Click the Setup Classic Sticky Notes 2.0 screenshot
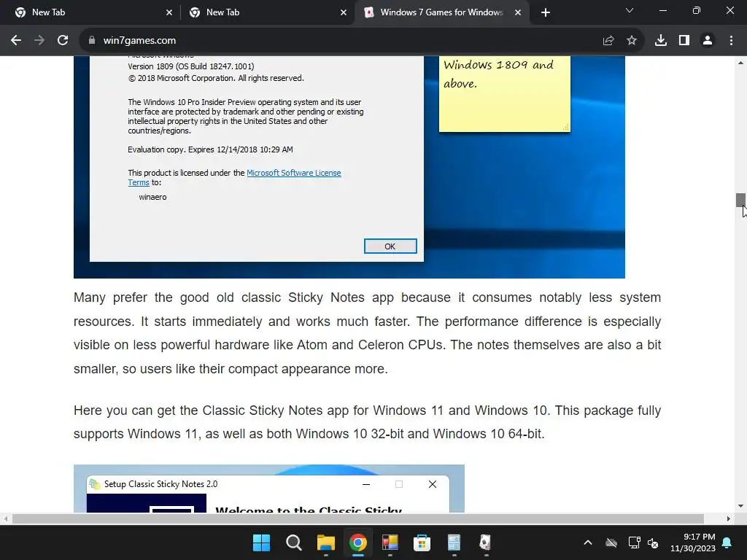The height and width of the screenshot is (560, 747). pyautogui.click(x=268, y=489)
